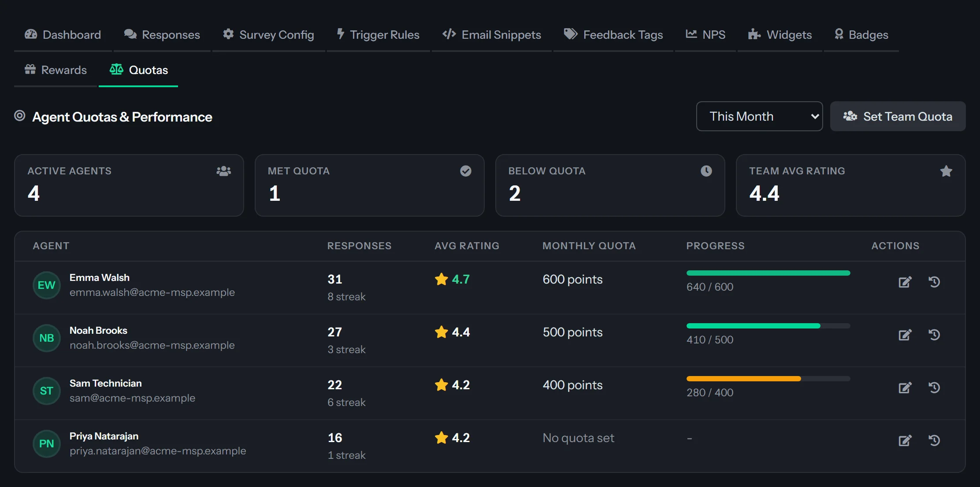
Task: Click the target icon beside Agent Quotas heading
Action: [20, 116]
